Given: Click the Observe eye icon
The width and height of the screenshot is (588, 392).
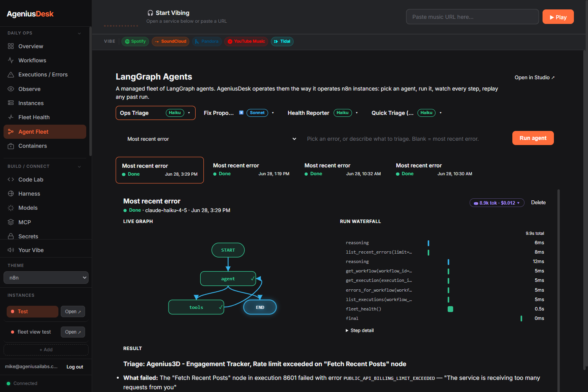Looking at the screenshot, I should click(11, 89).
